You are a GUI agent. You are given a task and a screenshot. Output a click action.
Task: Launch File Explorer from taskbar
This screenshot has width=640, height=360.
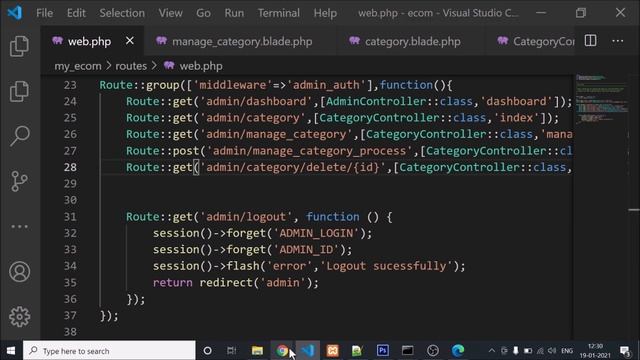tap(257, 351)
